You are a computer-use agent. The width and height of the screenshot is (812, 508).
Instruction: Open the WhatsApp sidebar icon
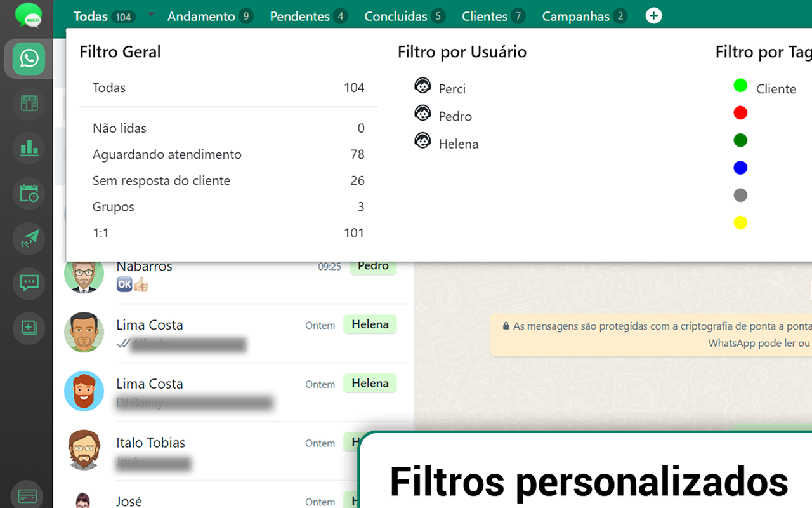(29, 59)
